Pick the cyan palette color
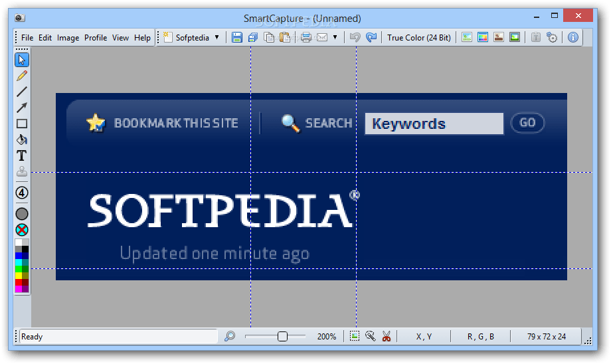Viewport: 611px width, 364px height. 19,262
